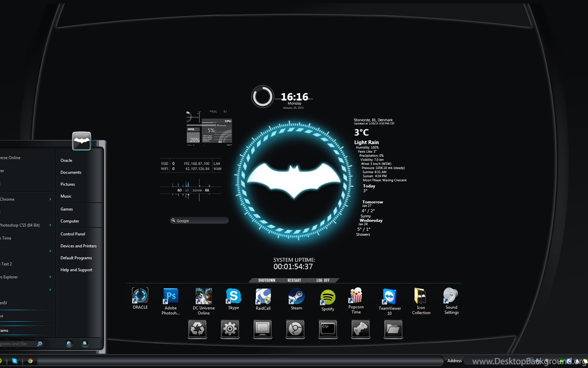Open the TeamViewer 10 shortcut
Image resolution: width=588 pixels, height=368 pixels.
click(x=390, y=302)
